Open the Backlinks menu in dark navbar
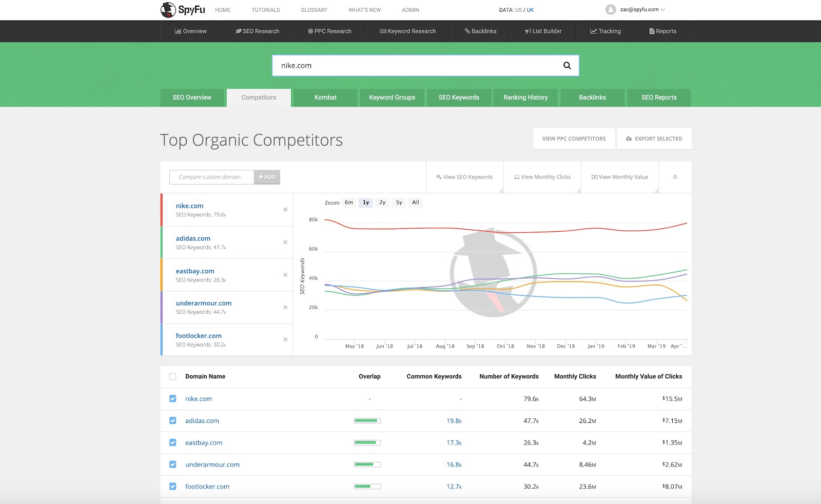 tap(481, 31)
